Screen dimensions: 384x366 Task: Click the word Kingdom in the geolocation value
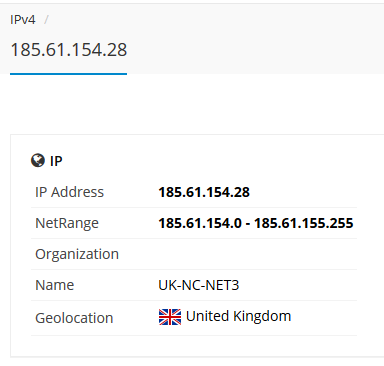pos(262,316)
